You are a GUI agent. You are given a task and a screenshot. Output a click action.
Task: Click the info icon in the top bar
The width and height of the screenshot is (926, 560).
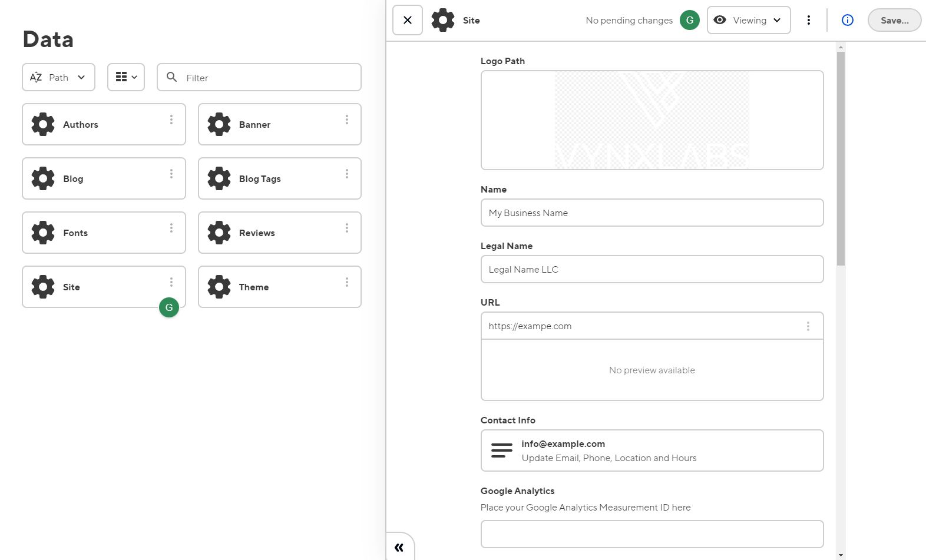847,20
